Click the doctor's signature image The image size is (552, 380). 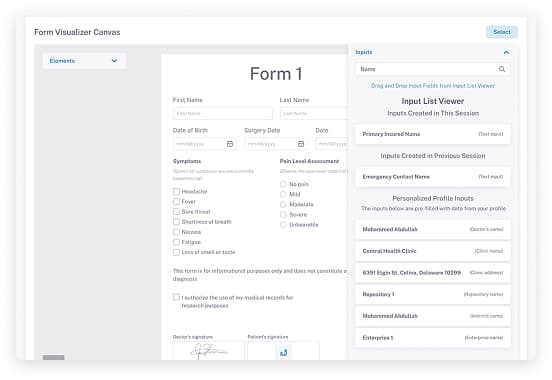(x=208, y=351)
